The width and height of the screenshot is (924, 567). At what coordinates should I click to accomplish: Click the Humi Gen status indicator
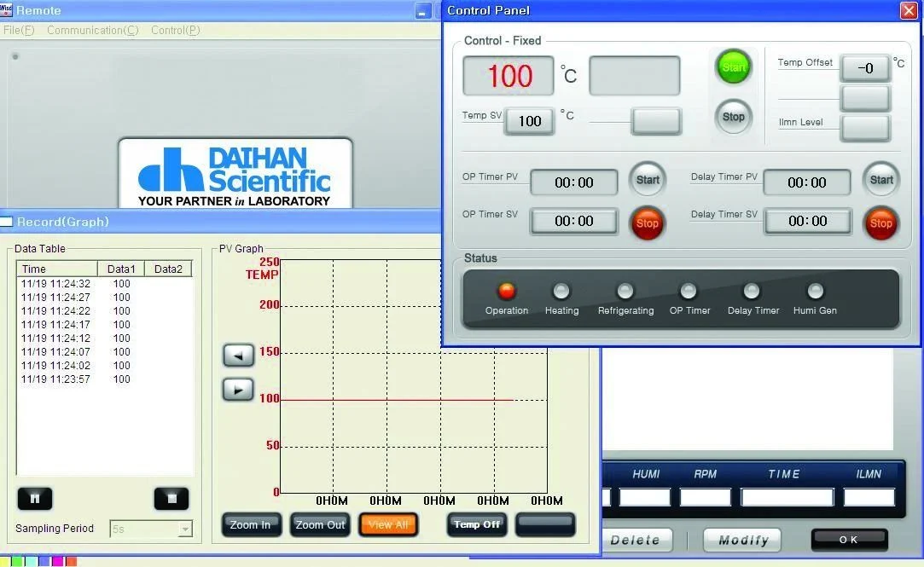coord(815,291)
